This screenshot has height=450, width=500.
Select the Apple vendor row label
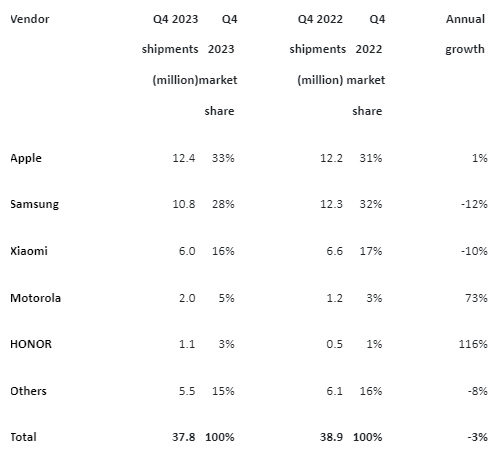click(26, 158)
